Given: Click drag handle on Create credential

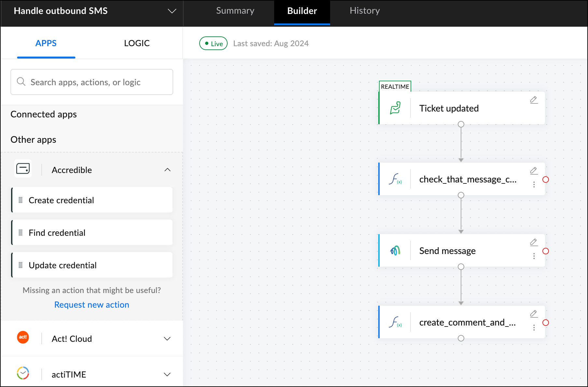Looking at the screenshot, I should pyautogui.click(x=21, y=200).
